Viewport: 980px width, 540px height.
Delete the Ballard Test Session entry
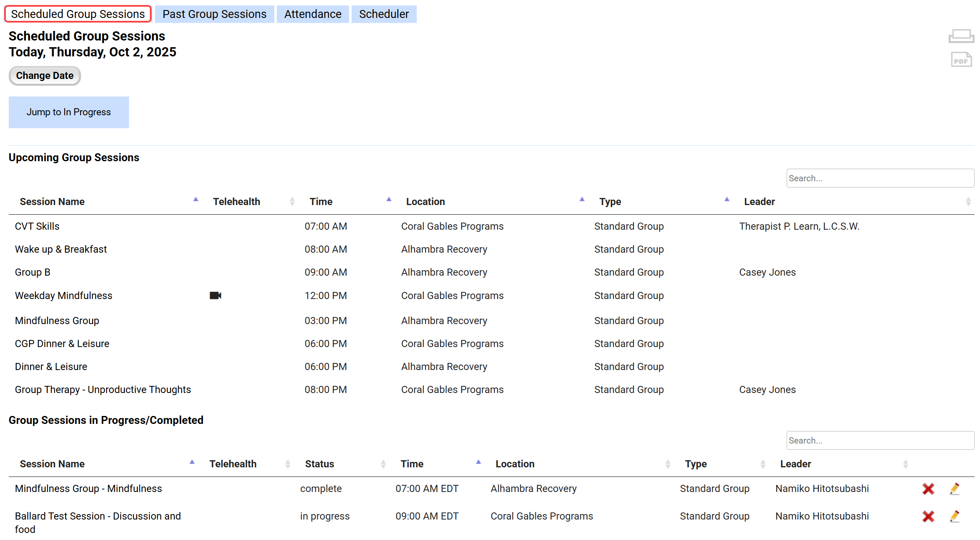928,517
